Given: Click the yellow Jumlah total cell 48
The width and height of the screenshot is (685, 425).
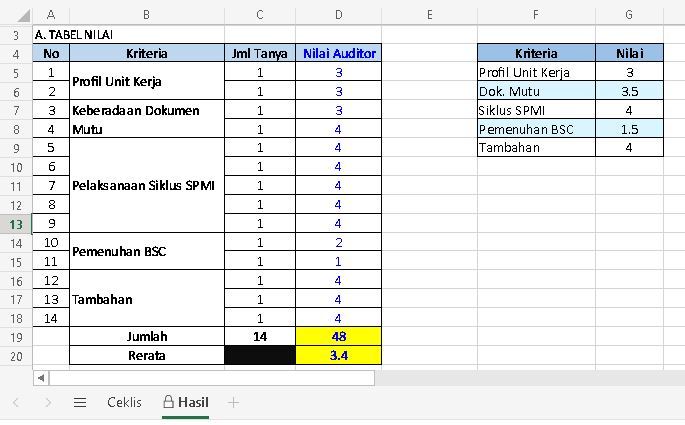Looking at the screenshot, I should pos(340,337).
